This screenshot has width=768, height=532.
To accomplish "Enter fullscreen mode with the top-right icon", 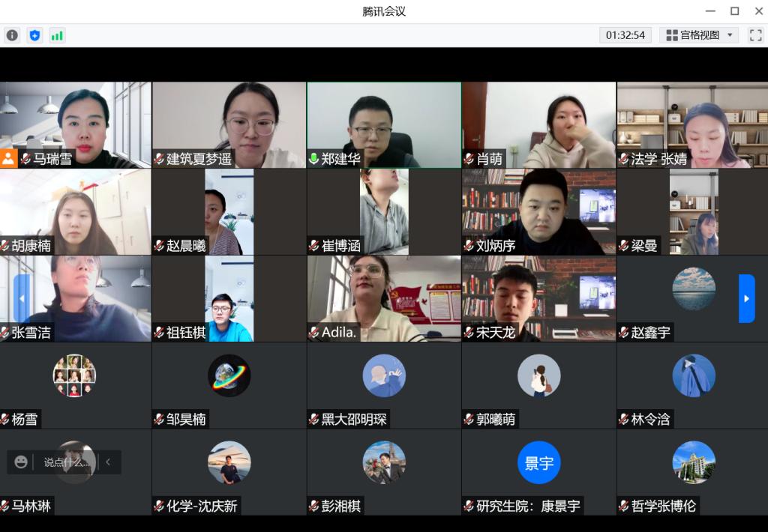I will 755,35.
